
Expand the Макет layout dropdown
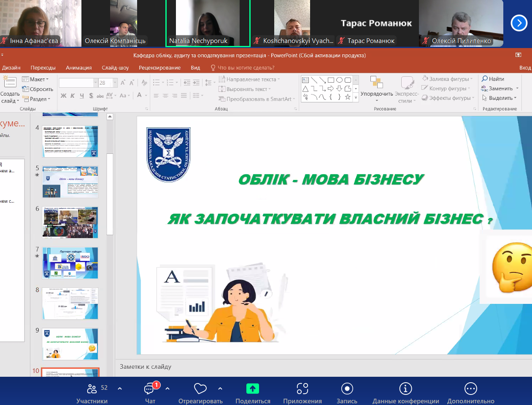(x=36, y=79)
